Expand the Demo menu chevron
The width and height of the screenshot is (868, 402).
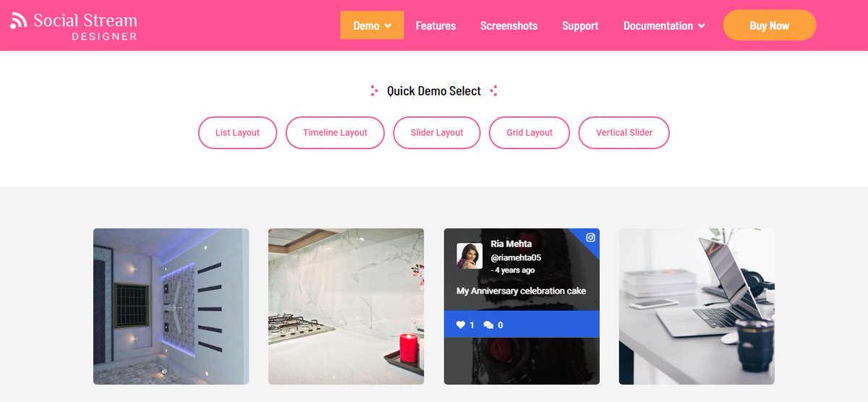tap(388, 26)
